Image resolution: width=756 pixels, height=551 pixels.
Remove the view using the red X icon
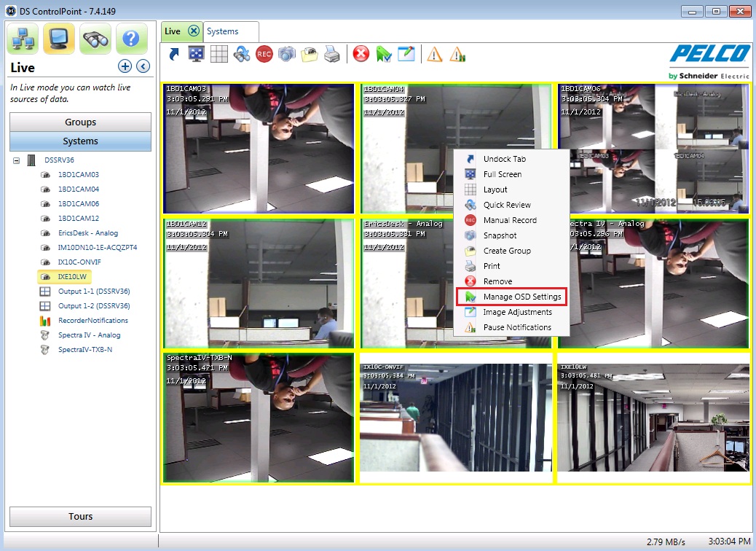(361, 53)
